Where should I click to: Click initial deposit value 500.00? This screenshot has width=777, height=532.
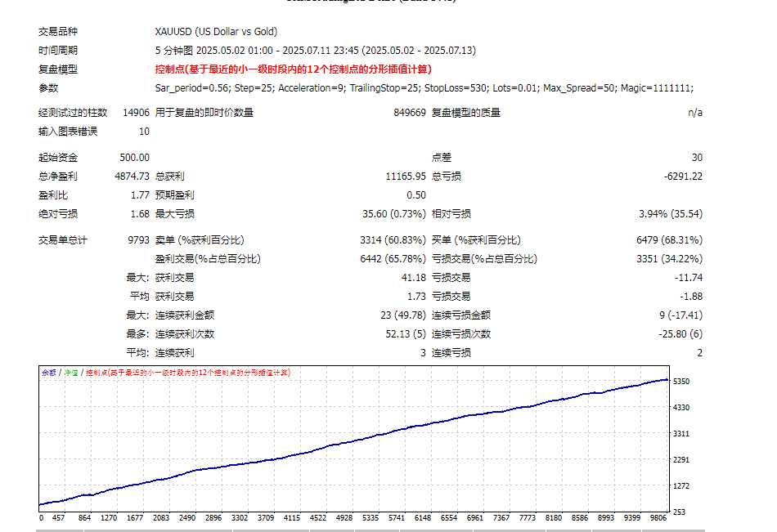(x=134, y=158)
